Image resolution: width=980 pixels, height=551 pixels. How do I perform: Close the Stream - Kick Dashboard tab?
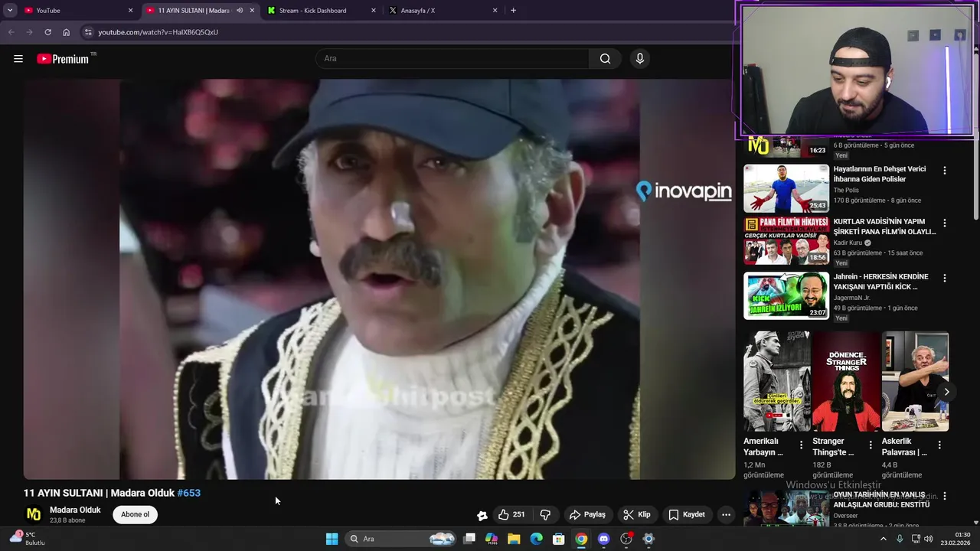pyautogui.click(x=374, y=11)
